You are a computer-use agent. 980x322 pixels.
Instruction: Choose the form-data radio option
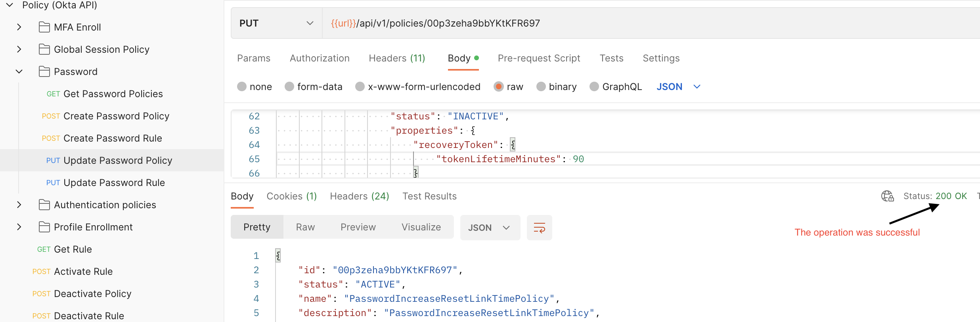[x=289, y=86]
